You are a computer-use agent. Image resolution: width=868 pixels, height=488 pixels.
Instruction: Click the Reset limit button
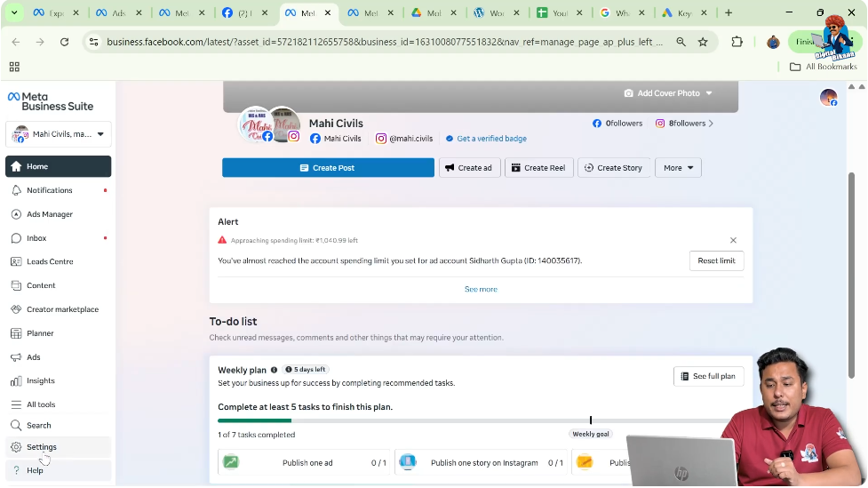tap(716, 261)
